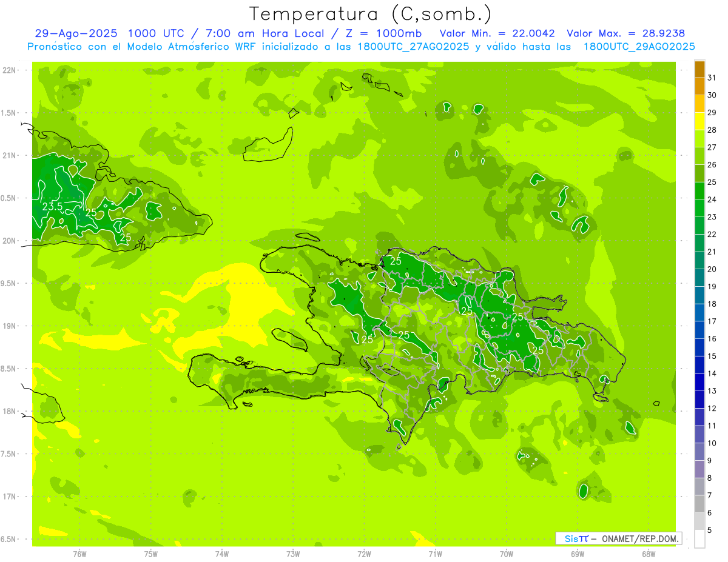The height and width of the screenshot is (562, 728).
Task: Click the 1800UTC_29AGO2025 valid-until time
Action: (x=639, y=47)
